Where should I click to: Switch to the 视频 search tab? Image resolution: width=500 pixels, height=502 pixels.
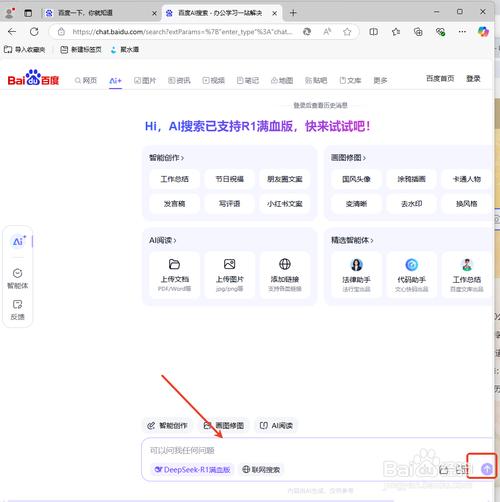coord(214,80)
